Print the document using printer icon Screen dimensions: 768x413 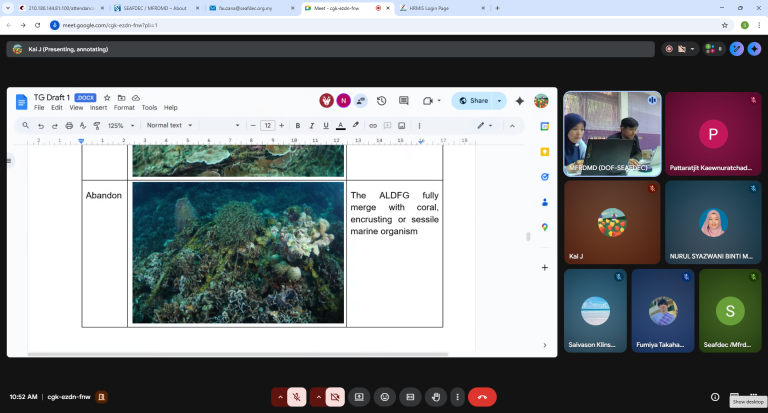pyautogui.click(x=69, y=126)
